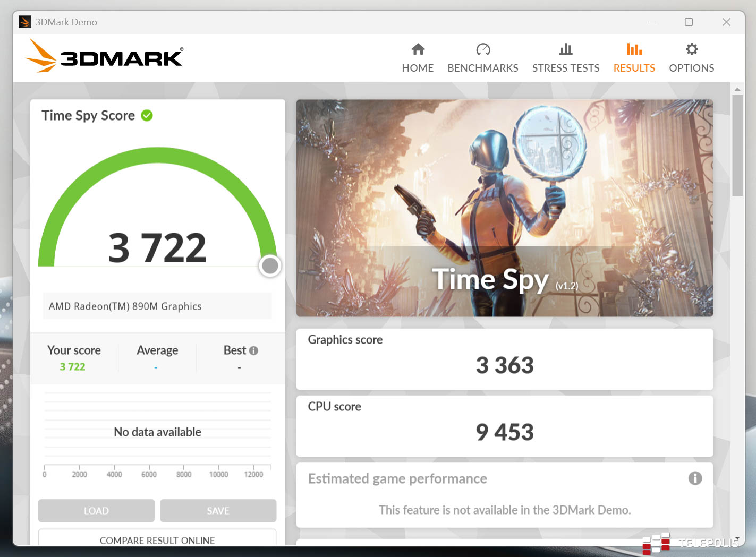Click the 3DMark logo
Image resolution: width=756 pixels, height=557 pixels.
(104, 56)
